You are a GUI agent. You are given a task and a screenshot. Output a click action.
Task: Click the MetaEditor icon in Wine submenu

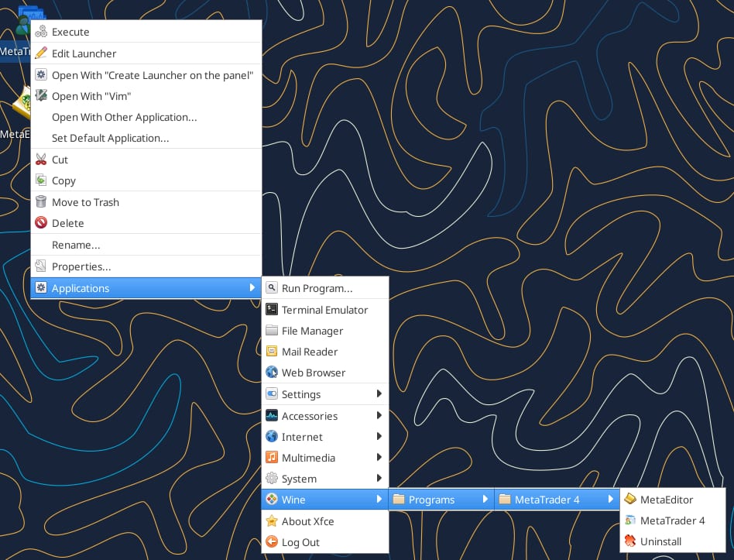coord(631,500)
